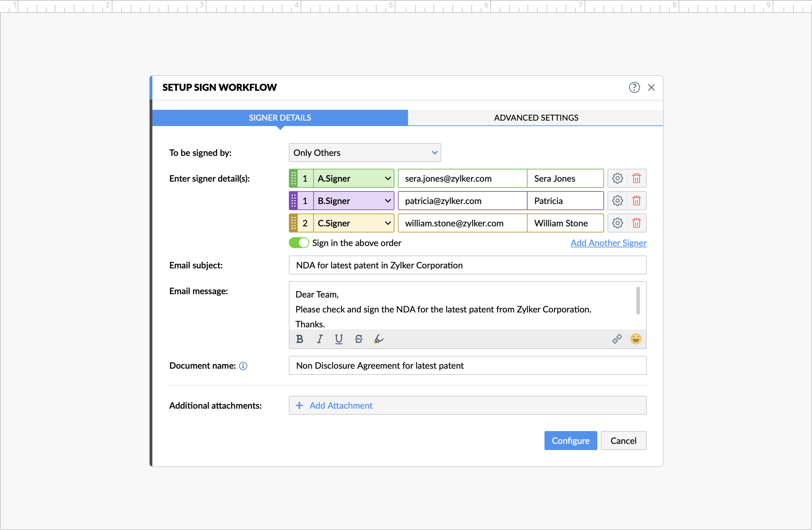Click the Configure button
Image resolution: width=812 pixels, height=530 pixels.
click(570, 440)
